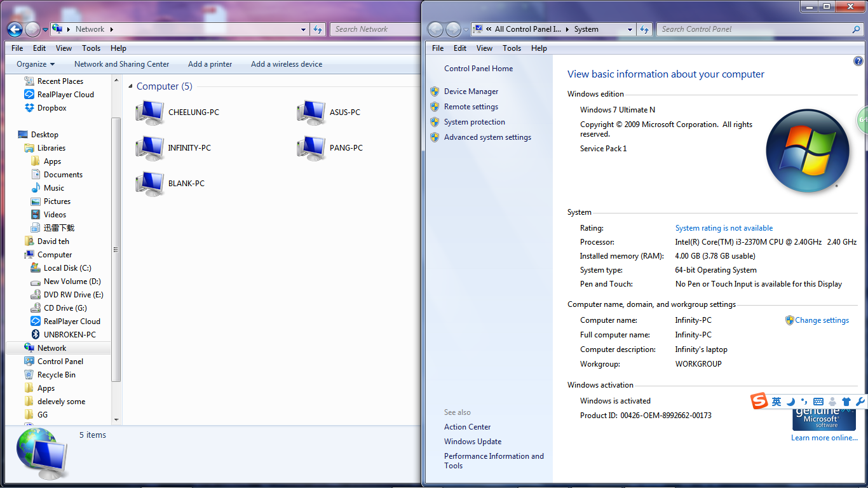Open the View menu in System window
The height and width of the screenshot is (488, 868).
pyautogui.click(x=484, y=48)
